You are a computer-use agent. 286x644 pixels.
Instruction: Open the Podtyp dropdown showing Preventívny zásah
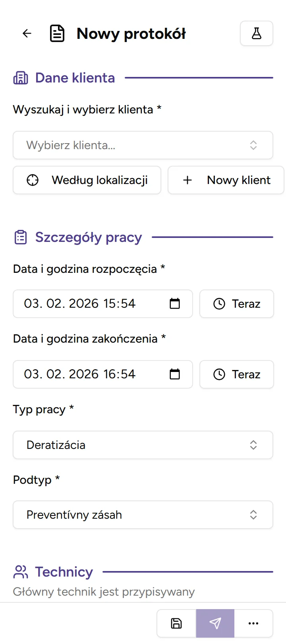coord(143,515)
